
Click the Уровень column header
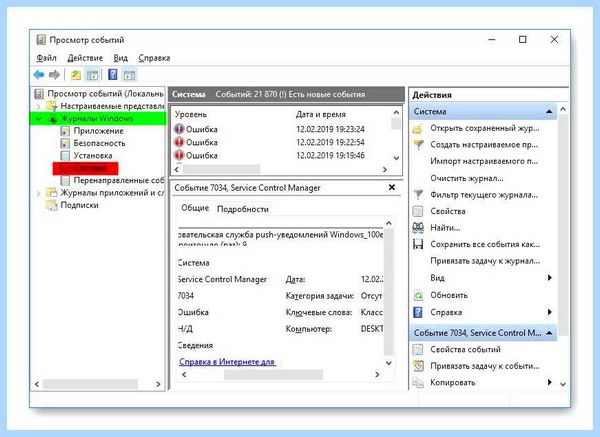191,114
